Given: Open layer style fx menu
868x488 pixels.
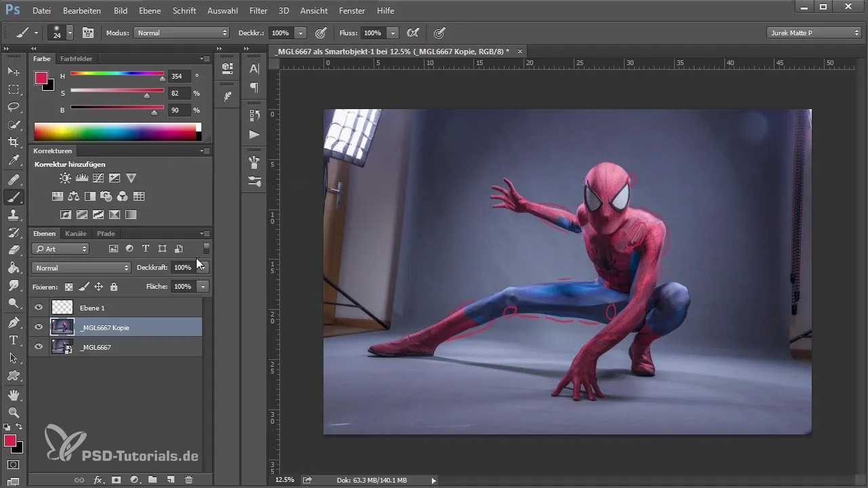Looking at the screenshot, I should pos(98,480).
